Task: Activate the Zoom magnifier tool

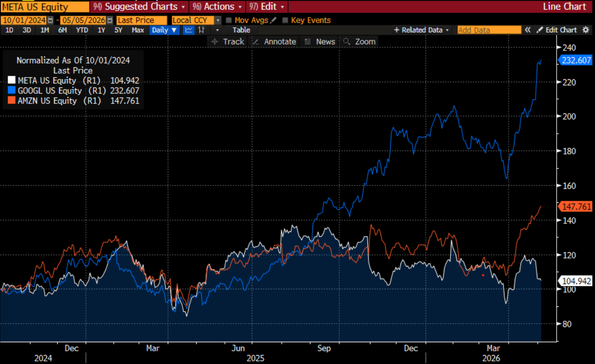Action: (x=359, y=42)
